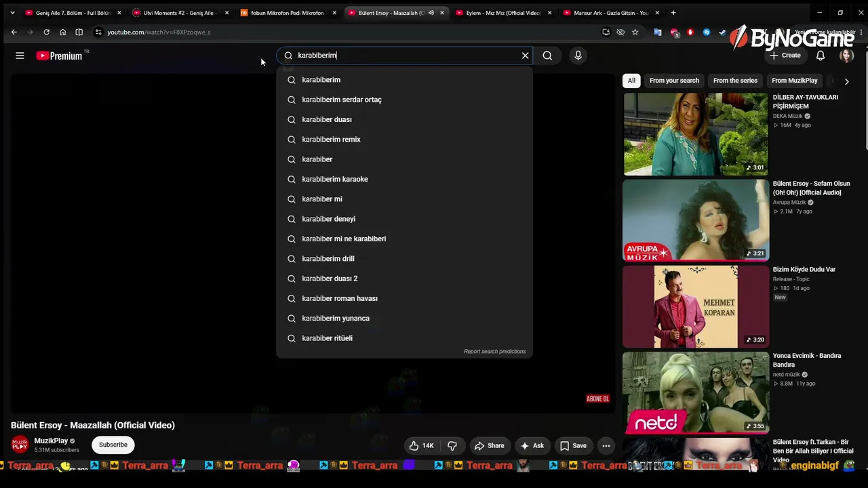Choose suggestion "karabiberim karaoke"
The height and width of the screenshot is (488, 868).
404,179
